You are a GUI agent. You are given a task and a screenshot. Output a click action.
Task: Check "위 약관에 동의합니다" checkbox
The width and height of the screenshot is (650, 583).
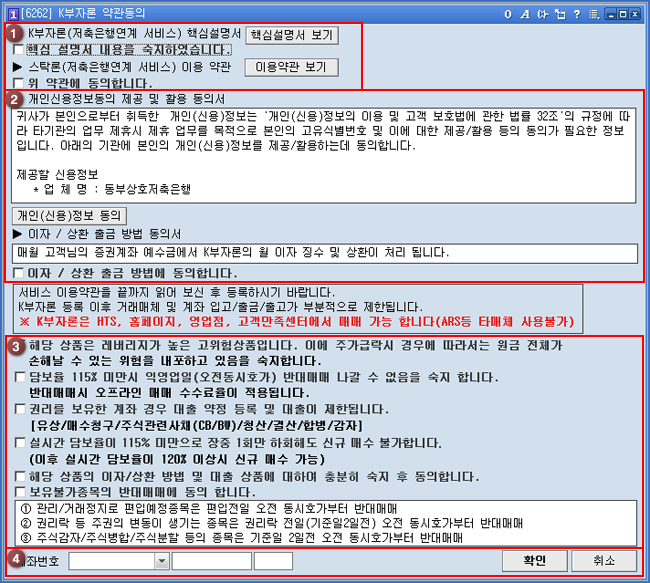tap(20, 83)
